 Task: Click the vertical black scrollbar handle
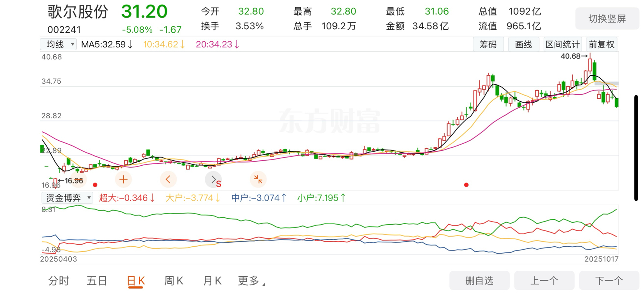tap(636, 148)
